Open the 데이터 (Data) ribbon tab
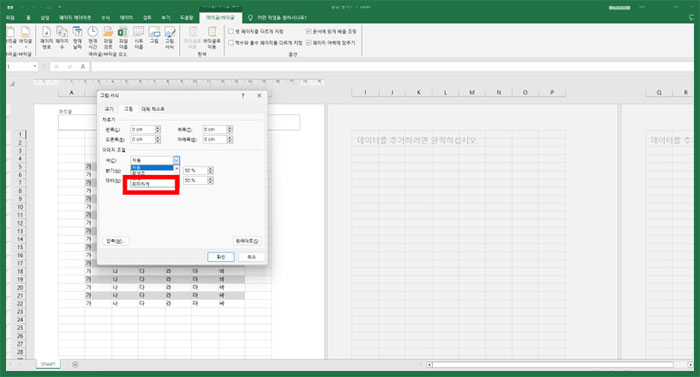700x377 pixels. (x=126, y=17)
